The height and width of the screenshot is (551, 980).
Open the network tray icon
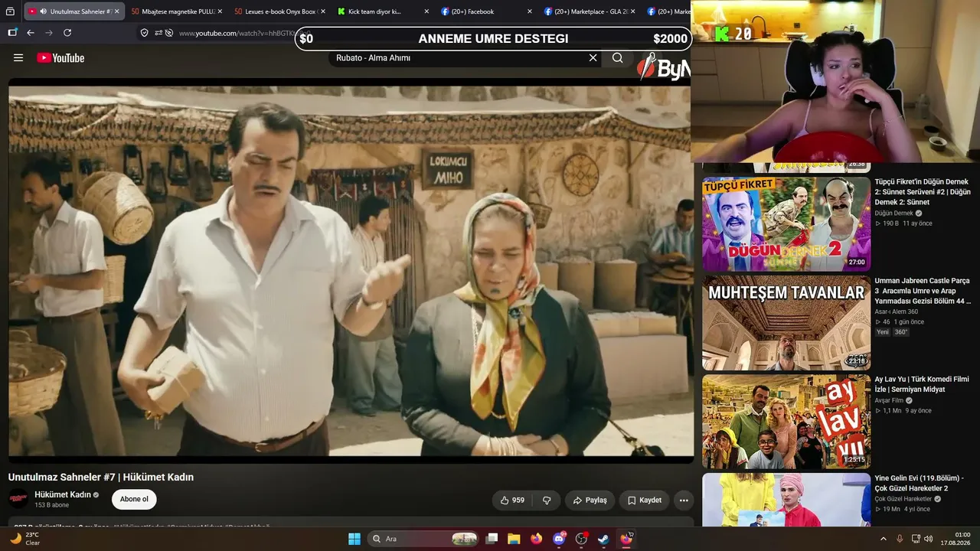point(915,539)
